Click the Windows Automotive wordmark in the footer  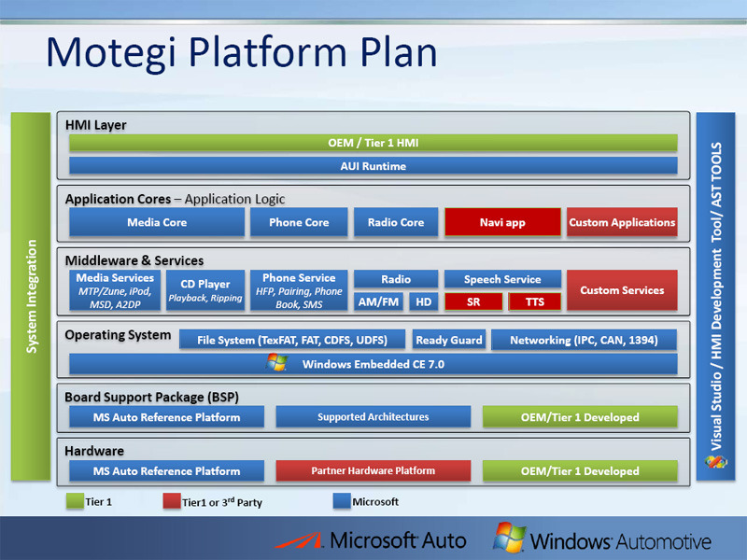(x=621, y=541)
